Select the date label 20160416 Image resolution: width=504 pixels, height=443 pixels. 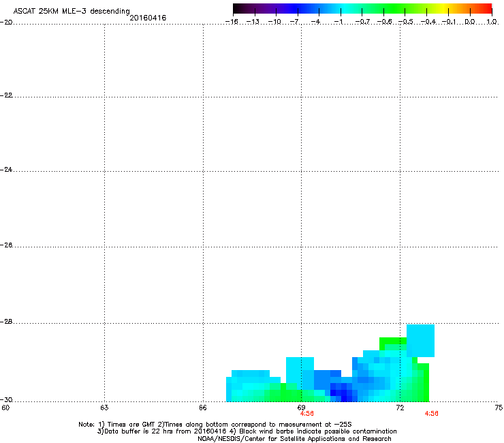[x=148, y=18]
